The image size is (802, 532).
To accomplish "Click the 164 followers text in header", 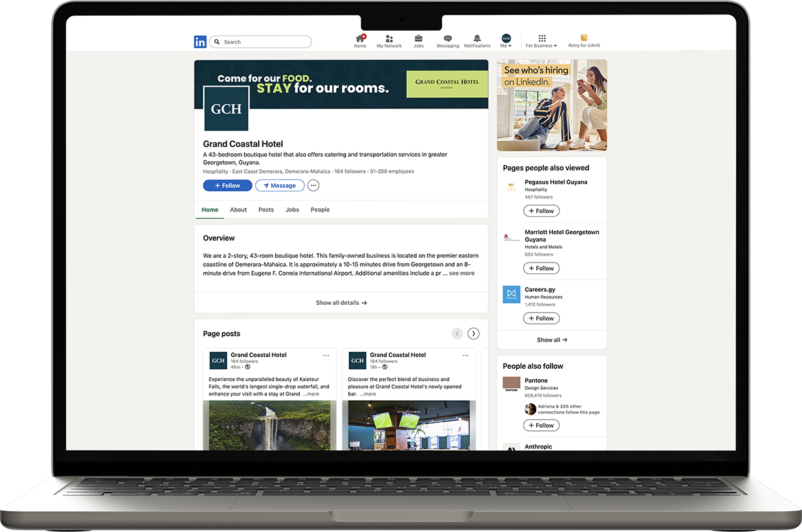I will (x=349, y=172).
